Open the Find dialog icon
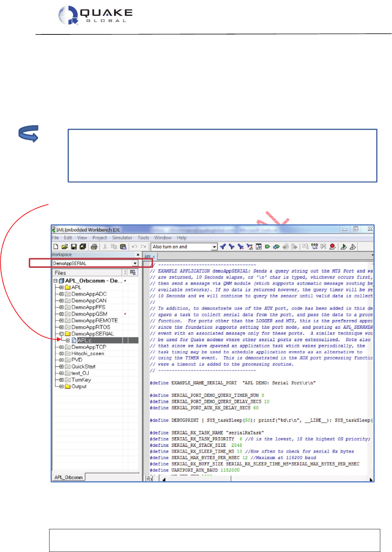Viewport: 392px width, 552px height. point(240,247)
